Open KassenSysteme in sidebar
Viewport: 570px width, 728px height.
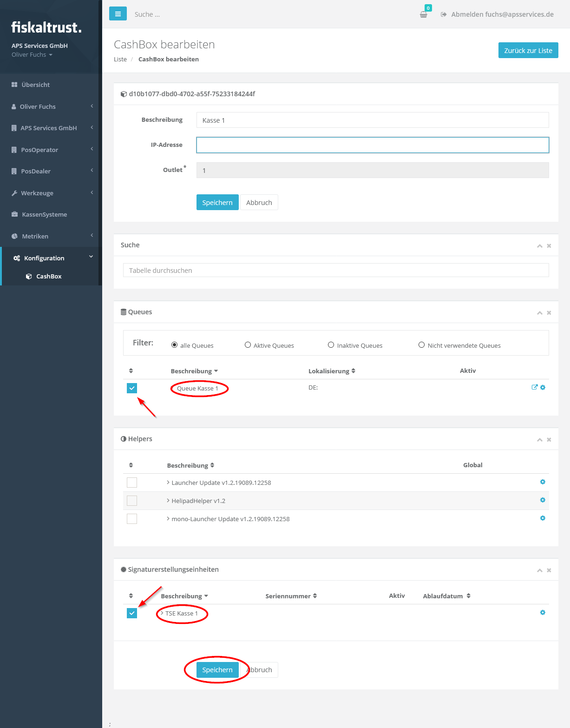coord(44,214)
